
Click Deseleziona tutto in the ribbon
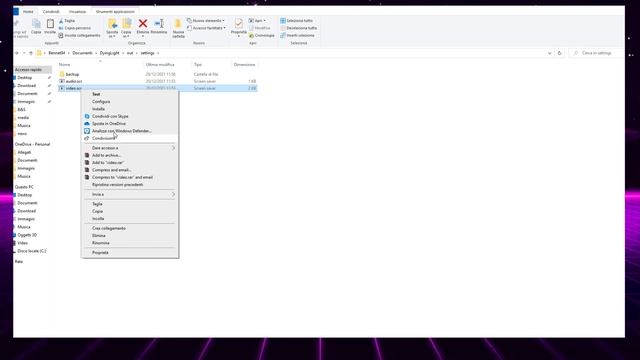coord(299,28)
